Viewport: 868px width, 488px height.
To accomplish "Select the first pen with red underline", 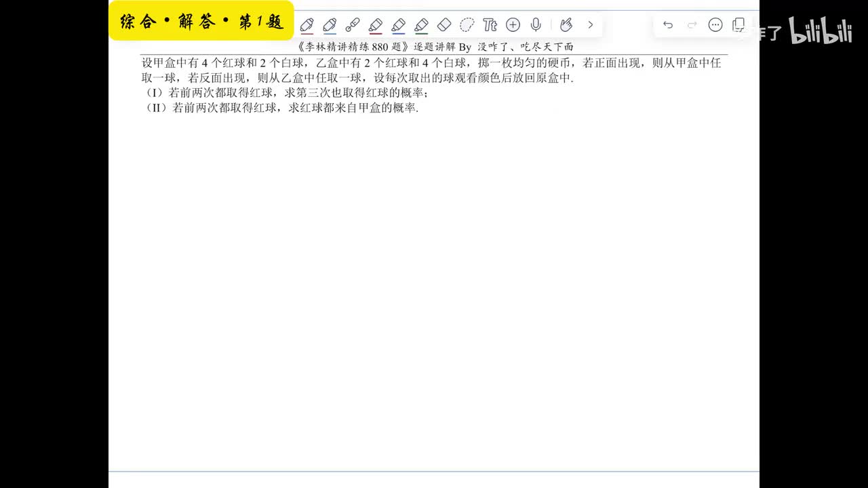I will point(307,25).
